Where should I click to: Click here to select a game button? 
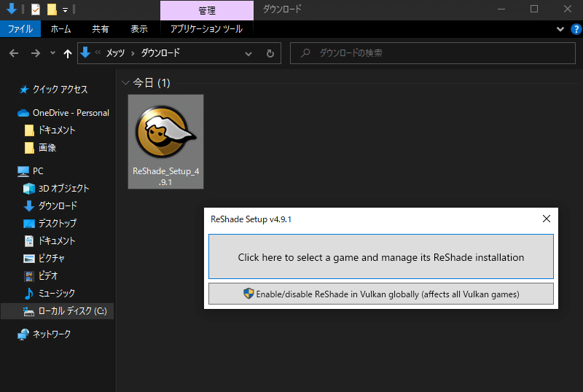(381, 256)
